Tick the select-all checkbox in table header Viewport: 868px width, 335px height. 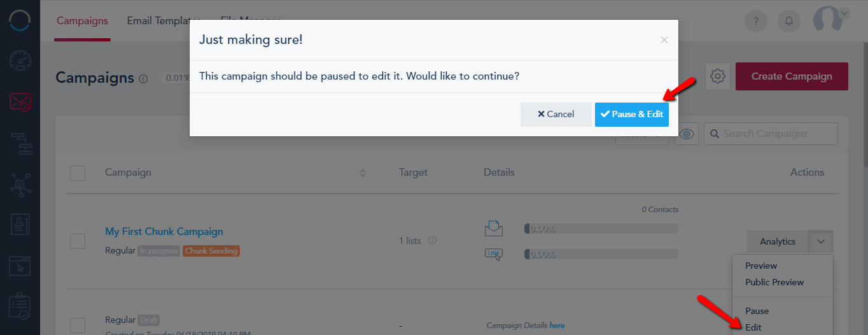point(78,173)
